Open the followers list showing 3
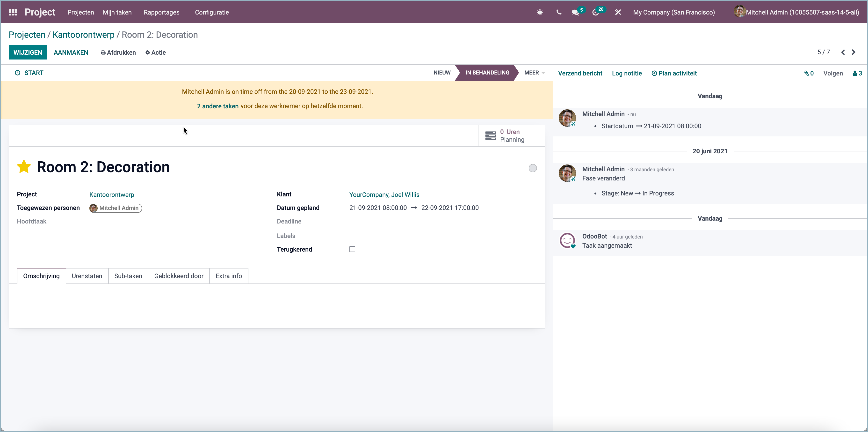Viewport: 868px width, 432px height. tap(857, 73)
